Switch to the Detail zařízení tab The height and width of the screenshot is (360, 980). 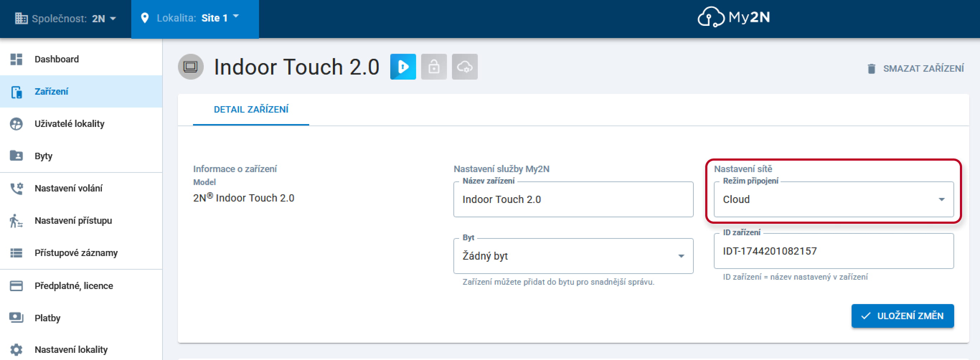pos(251,109)
